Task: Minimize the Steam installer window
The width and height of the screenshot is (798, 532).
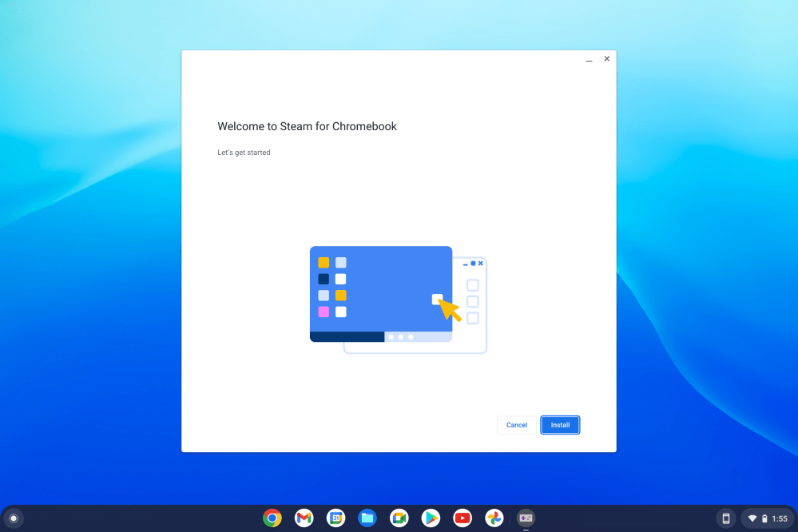Action: pos(589,60)
